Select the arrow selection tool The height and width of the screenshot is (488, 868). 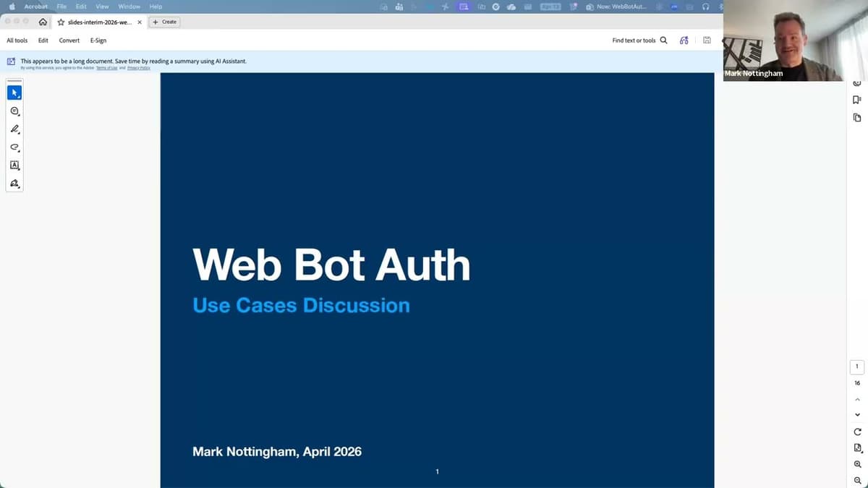point(14,93)
